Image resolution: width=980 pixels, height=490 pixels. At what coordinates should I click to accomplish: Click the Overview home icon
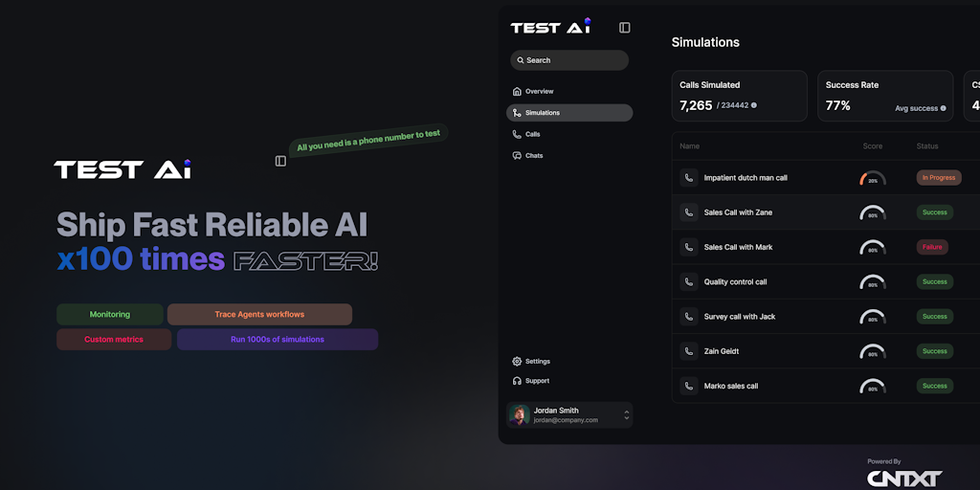[517, 91]
